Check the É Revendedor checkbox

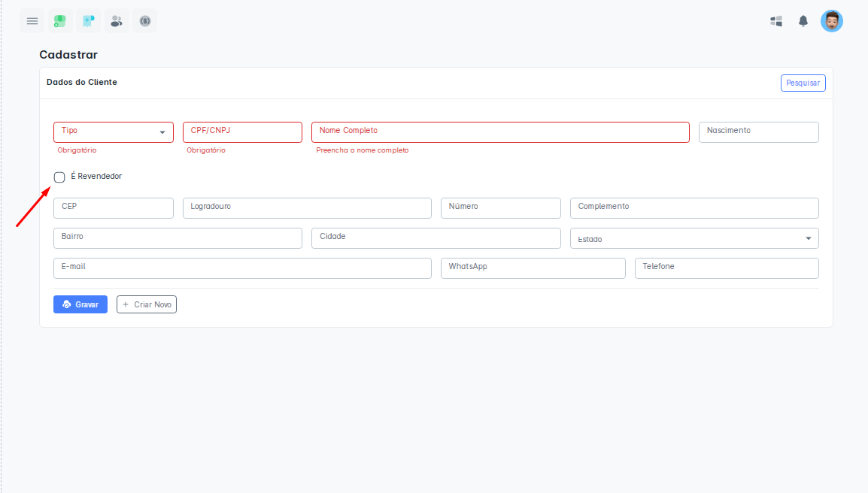coord(59,177)
